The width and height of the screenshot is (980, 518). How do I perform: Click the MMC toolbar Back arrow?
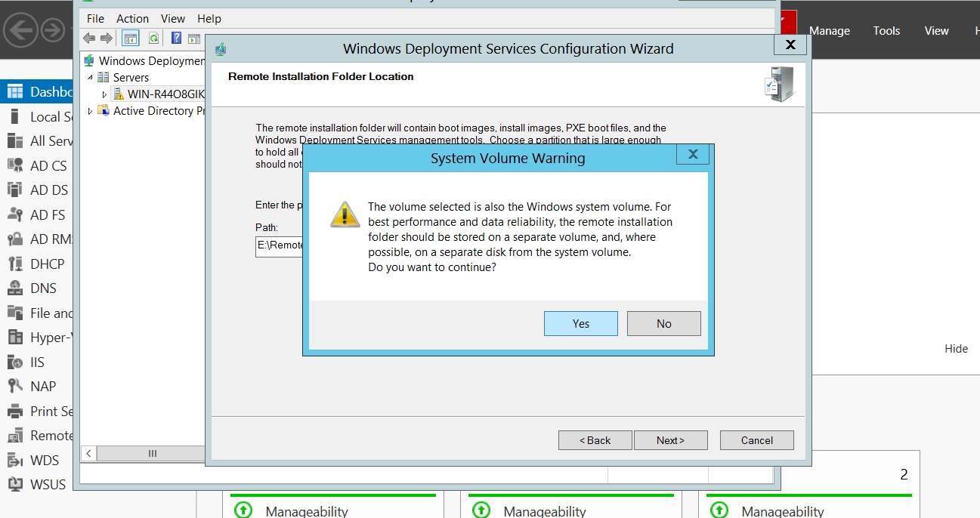[89, 39]
